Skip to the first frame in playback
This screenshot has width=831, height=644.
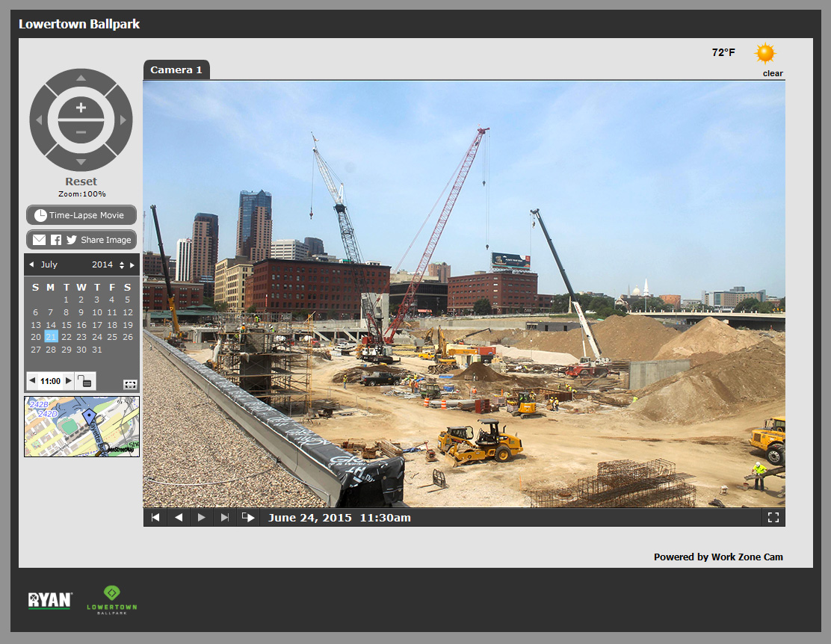155,516
